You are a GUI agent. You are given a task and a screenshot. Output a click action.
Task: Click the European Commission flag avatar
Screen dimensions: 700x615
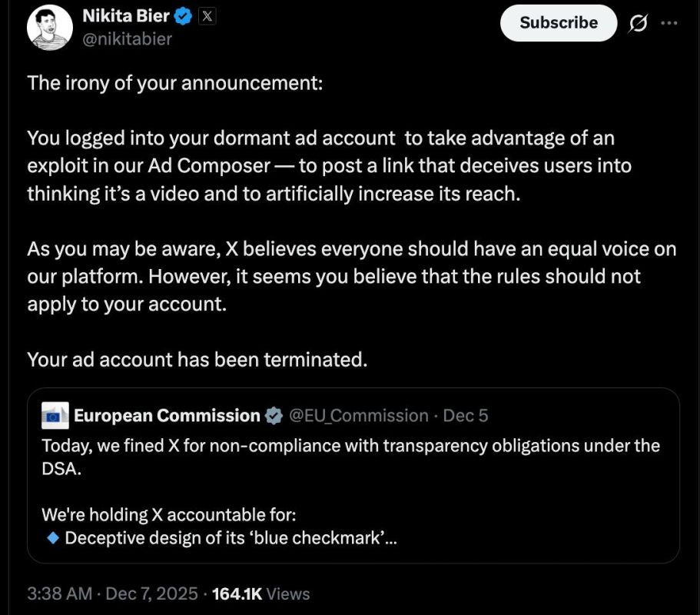55,416
